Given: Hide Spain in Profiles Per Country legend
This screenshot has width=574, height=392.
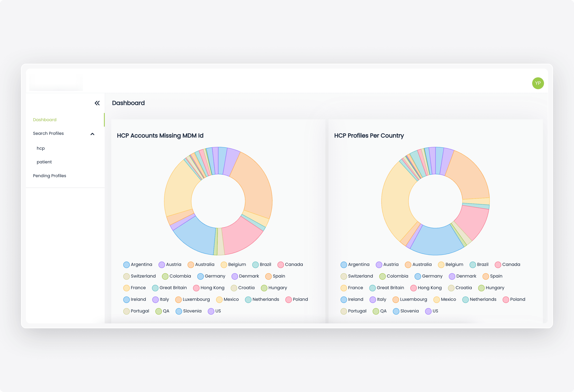Looking at the screenshot, I should pos(492,276).
